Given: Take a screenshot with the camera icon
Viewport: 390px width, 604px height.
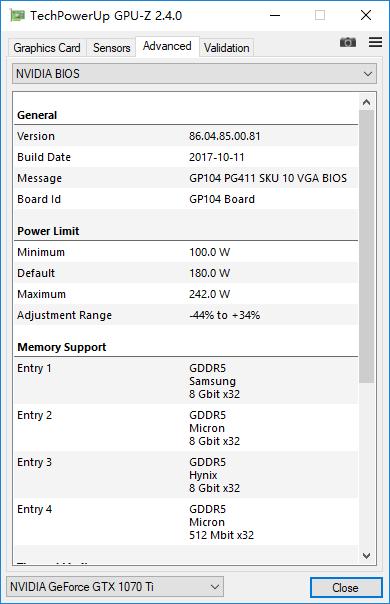Looking at the screenshot, I should click(x=348, y=42).
